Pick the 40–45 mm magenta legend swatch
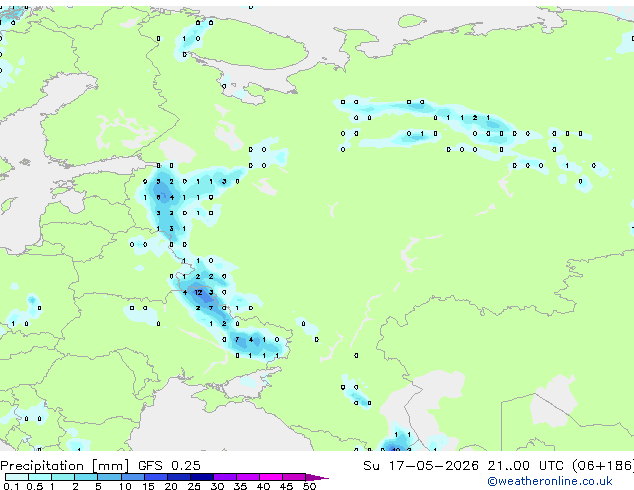Screen dimensions: 634x490 click(x=271, y=477)
